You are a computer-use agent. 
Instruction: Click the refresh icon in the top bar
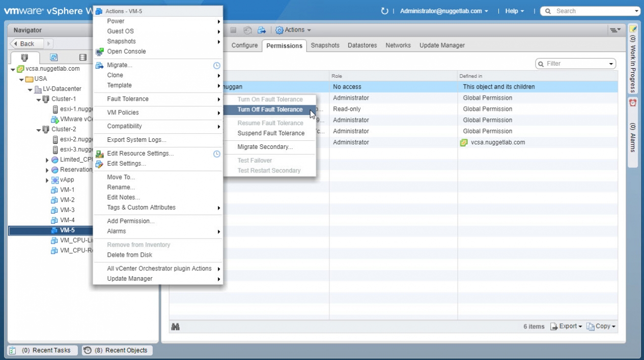(384, 11)
